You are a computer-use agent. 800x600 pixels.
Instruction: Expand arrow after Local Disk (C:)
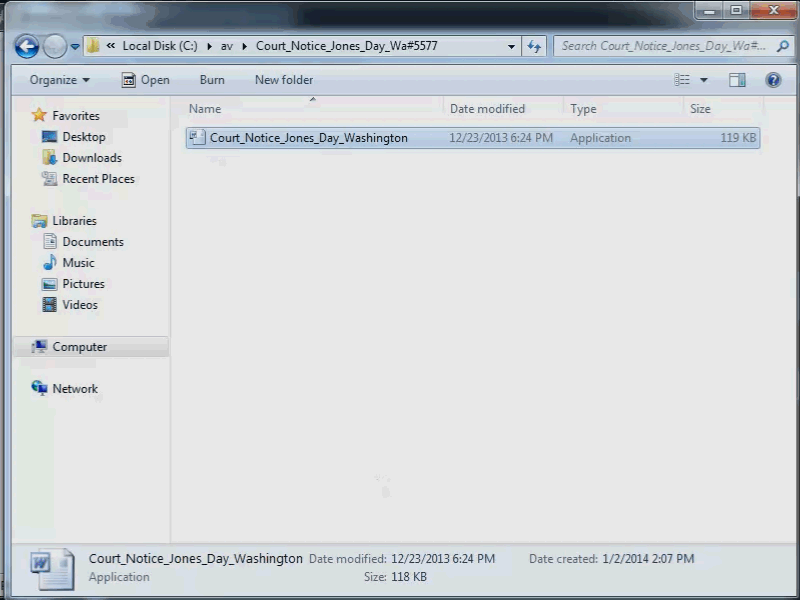click(x=209, y=46)
